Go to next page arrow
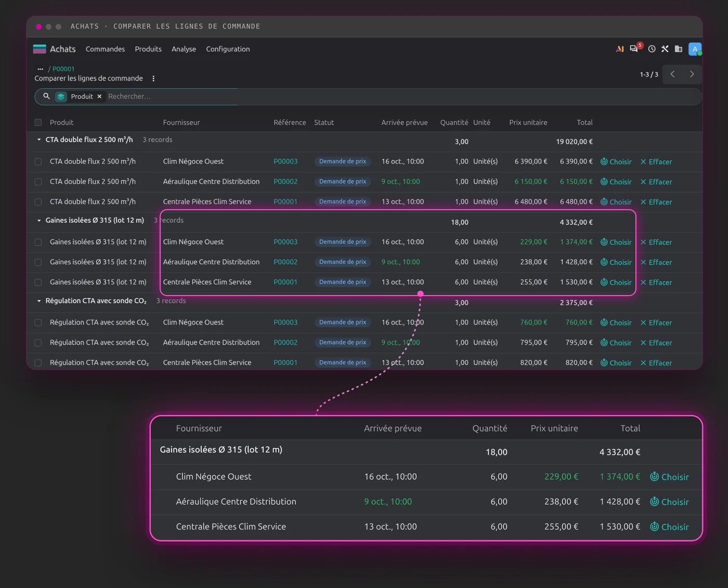 pos(692,74)
